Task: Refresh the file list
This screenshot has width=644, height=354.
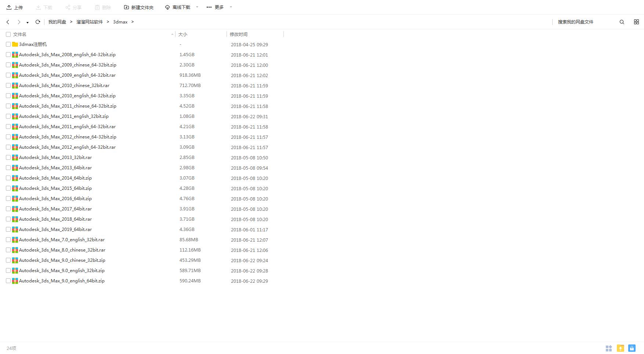Action: click(x=37, y=22)
